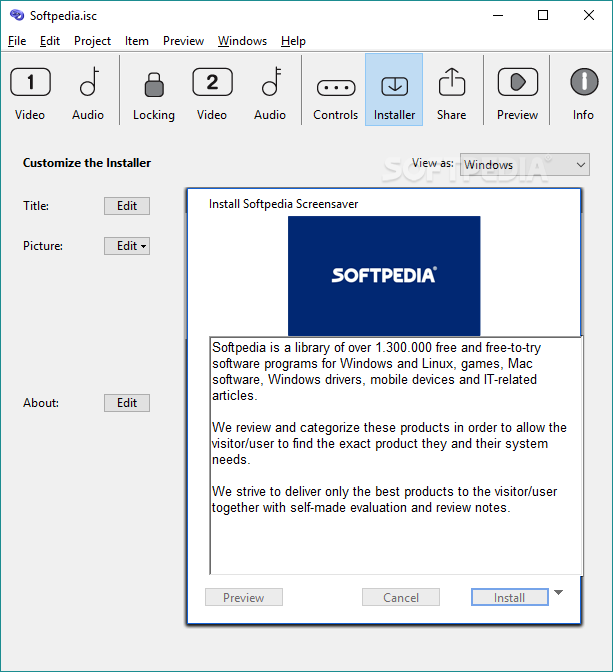Open the Project menu
The height and width of the screenshot is (672, 613).
point(92,41)
